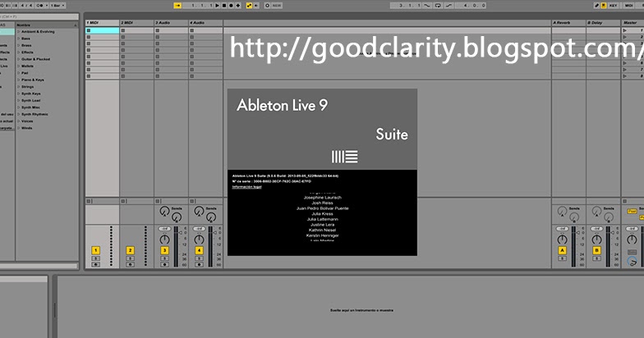Toggle return B yellow activator button

click(596, 250)
